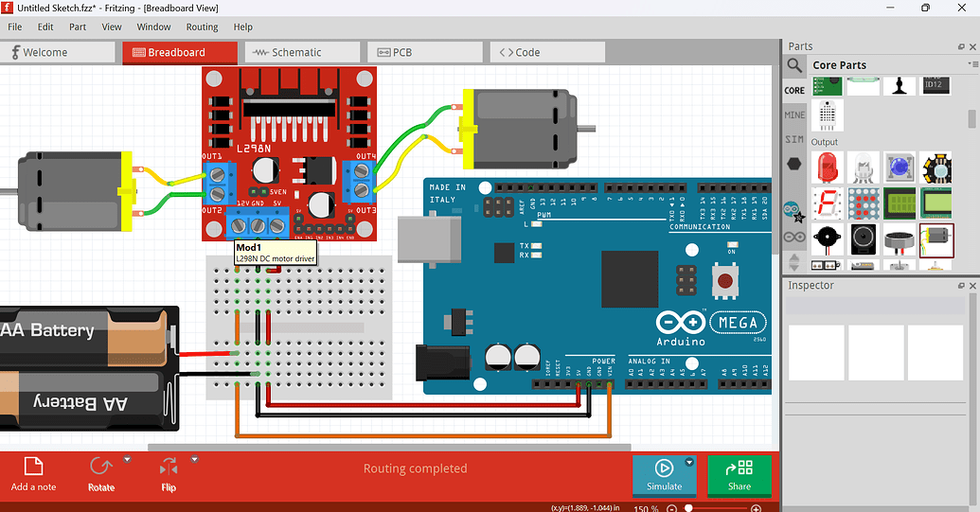Float the Inspector panel
The width and height of the screenshot is (980, 512).
click(x=961, y=286)
